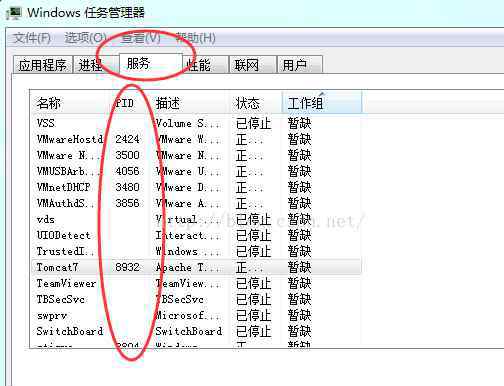
Task: Click the Volume S... description cell
Action: point(188,123)
